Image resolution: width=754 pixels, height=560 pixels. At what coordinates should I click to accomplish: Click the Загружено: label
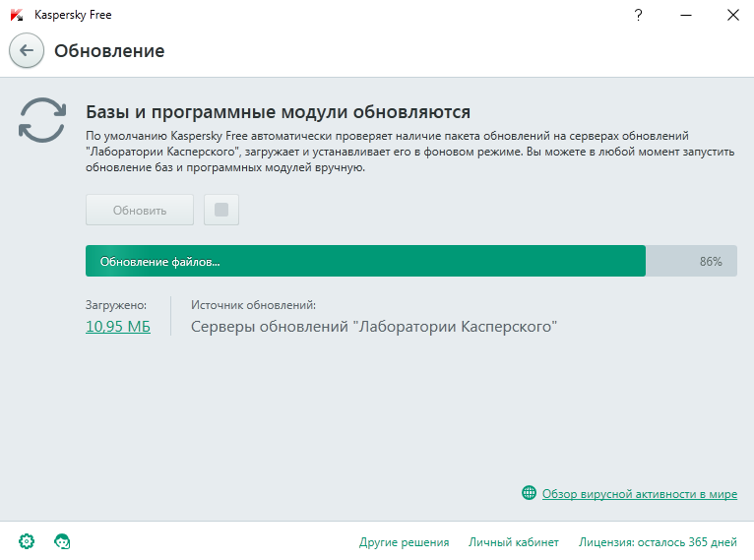pyautogui.click(x=116, y=305)
